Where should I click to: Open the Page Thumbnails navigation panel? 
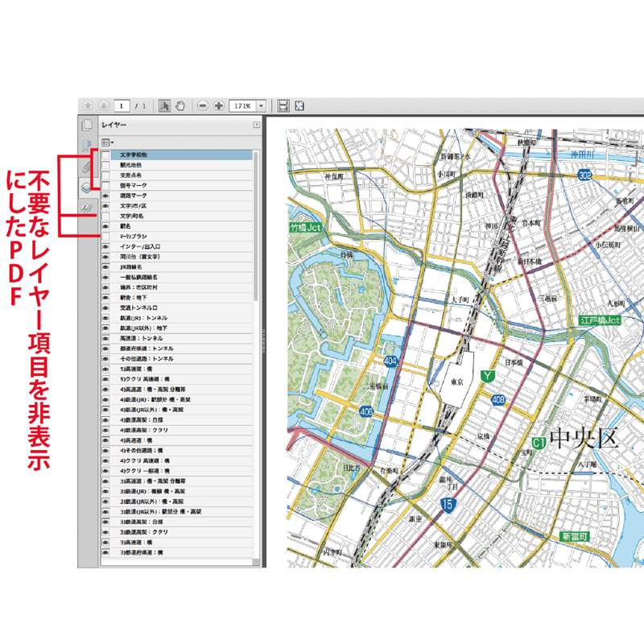87,125
